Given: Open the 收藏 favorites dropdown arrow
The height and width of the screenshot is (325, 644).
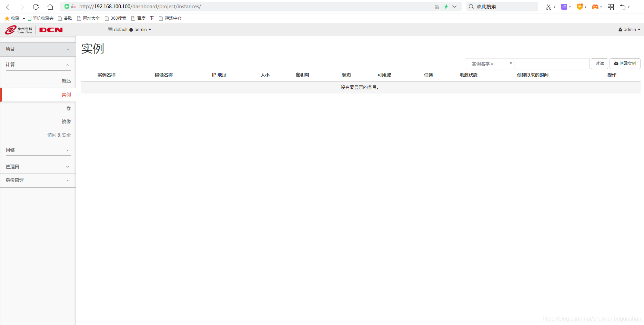Looking at the screenshot, I should [24, 19].
